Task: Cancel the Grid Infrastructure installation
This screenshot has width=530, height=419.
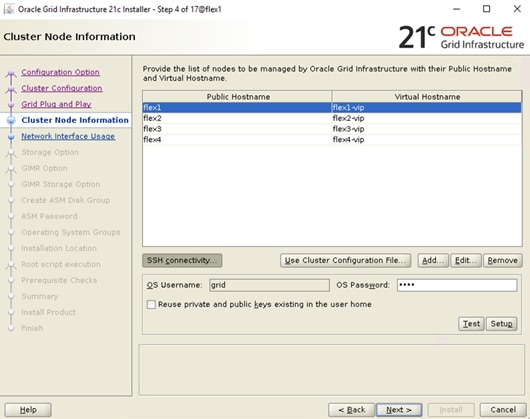Action: 503,410
